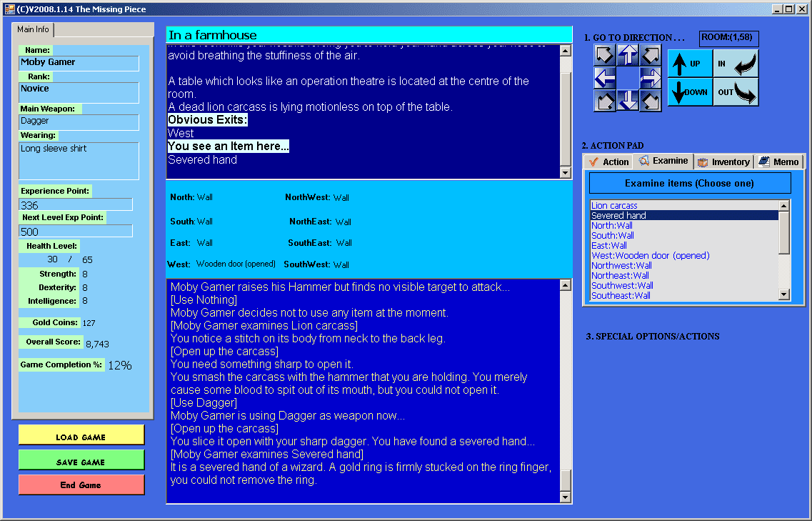812x521 pixels.
Task: Choose West:Wooden door (opened) list entry
Action: (x=650, y=256)
